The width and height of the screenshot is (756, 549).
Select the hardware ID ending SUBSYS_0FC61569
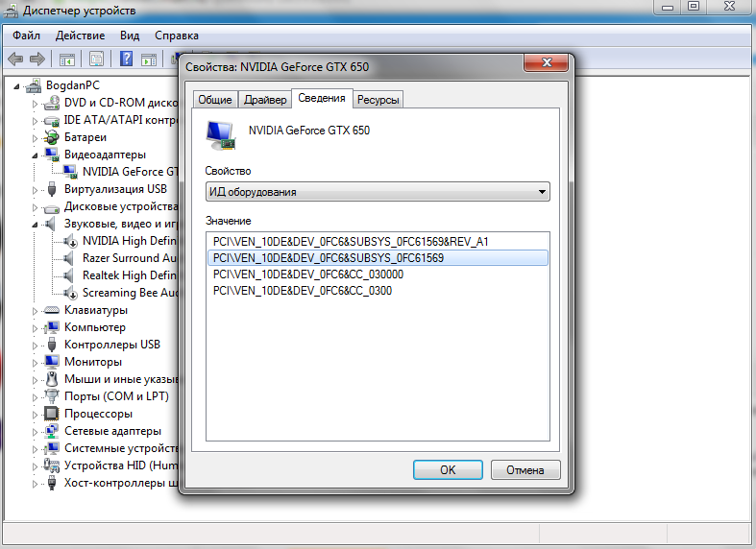click(378, 258)
